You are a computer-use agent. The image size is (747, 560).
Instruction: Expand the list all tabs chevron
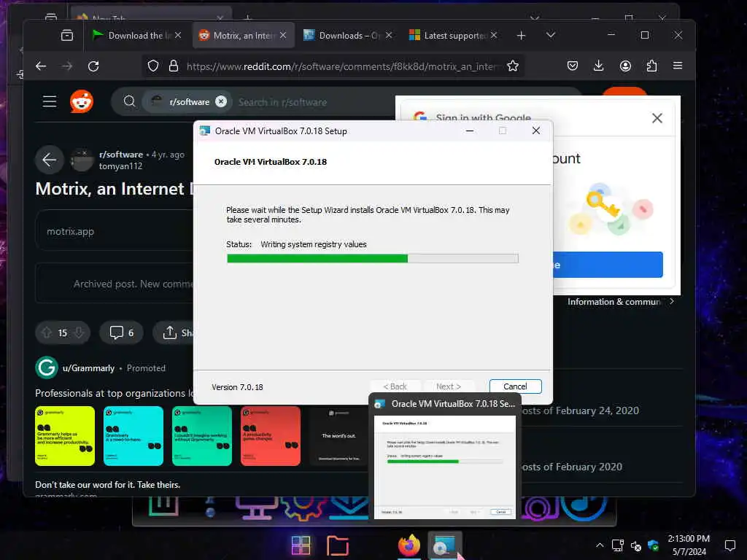[551, 35]
